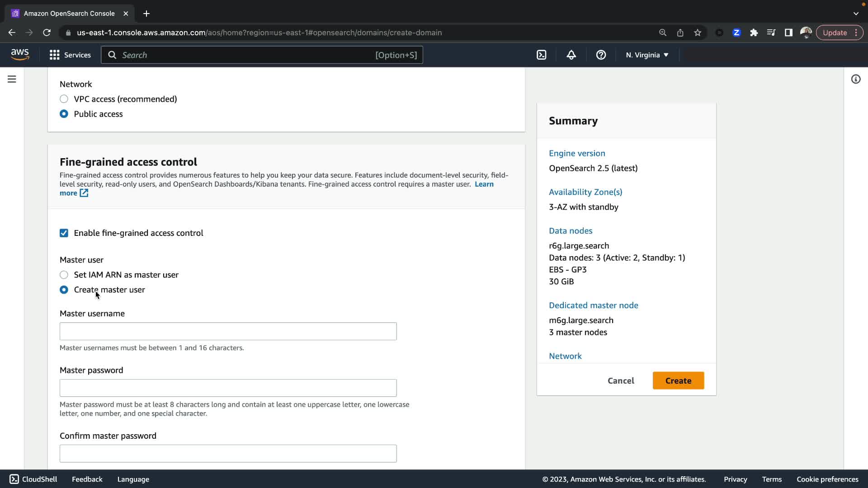The image size is (868, 488).
Task: Click the AWS logo home icon
Action: point(20,55)
